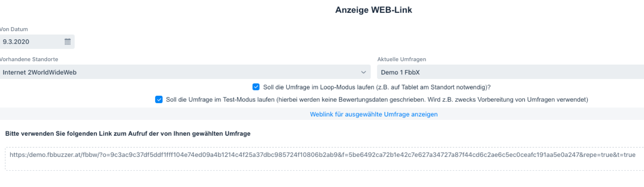Disable the Test-Modus checkbox
Screen dimensions: 644x187
(159, 99)
